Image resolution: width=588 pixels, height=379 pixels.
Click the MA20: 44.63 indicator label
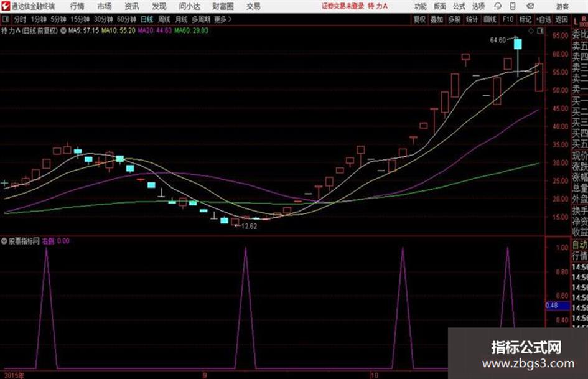(154, 30)
